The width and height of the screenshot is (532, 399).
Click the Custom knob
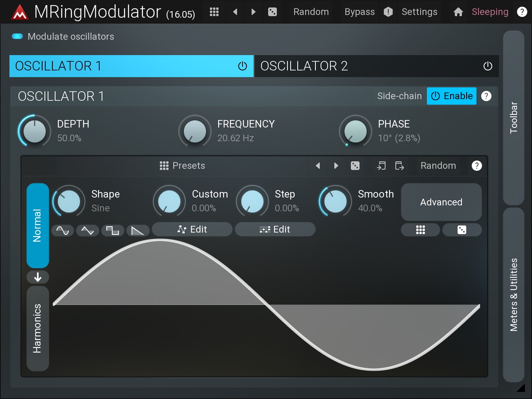coord(169,201)
